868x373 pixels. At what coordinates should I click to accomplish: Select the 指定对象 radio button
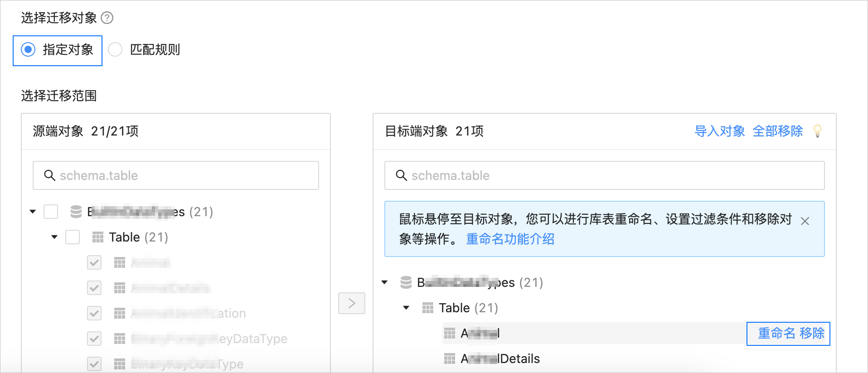tap(28, 49)
